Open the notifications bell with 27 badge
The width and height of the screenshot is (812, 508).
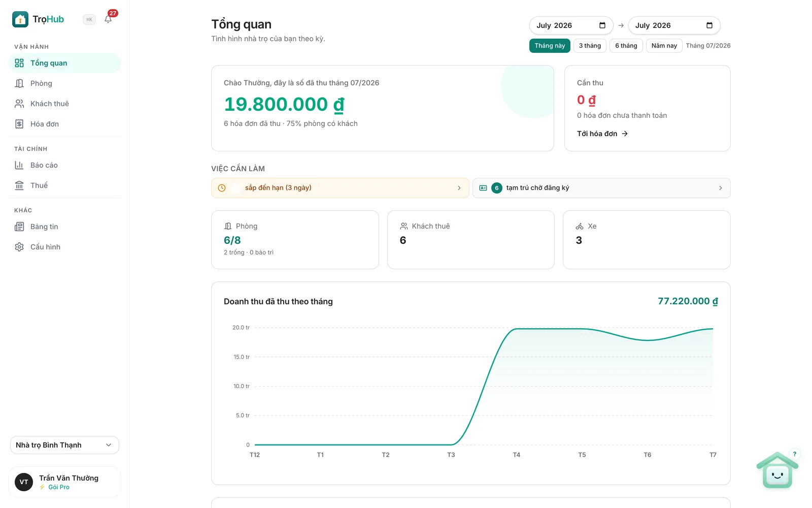point(108,19)
